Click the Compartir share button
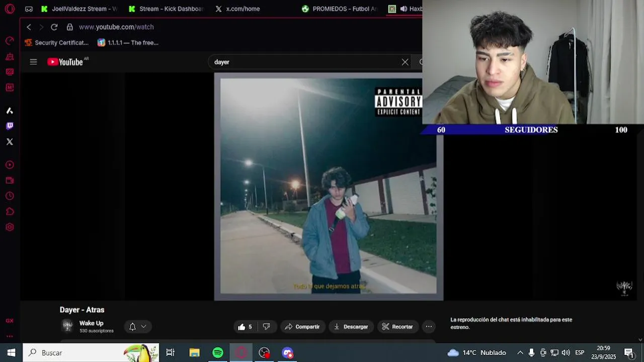Screen dimensions: 644x362 [302, 327]
